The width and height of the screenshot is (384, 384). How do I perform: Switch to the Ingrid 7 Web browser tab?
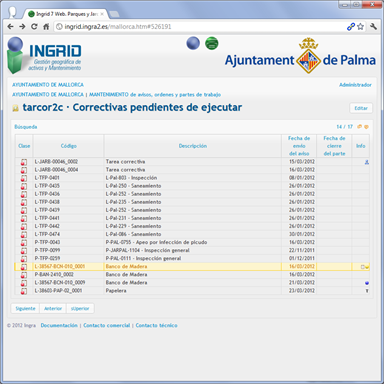66,14
